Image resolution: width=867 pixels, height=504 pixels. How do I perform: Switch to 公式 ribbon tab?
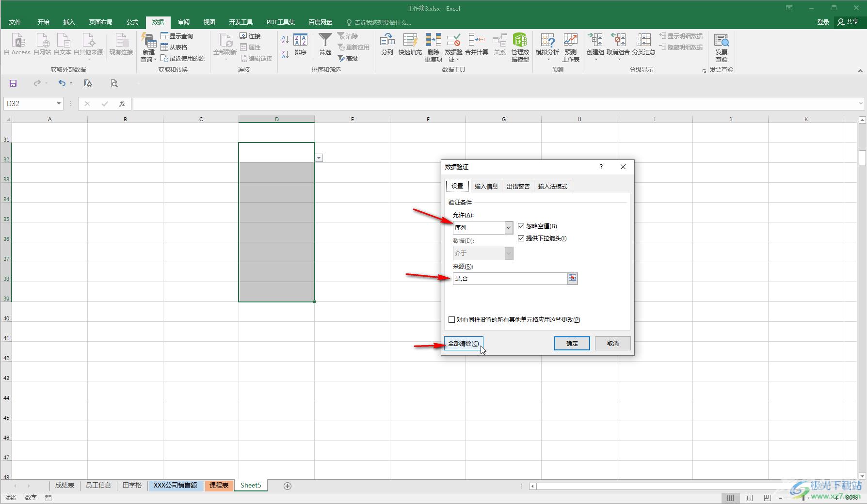[x=132, y=22]
